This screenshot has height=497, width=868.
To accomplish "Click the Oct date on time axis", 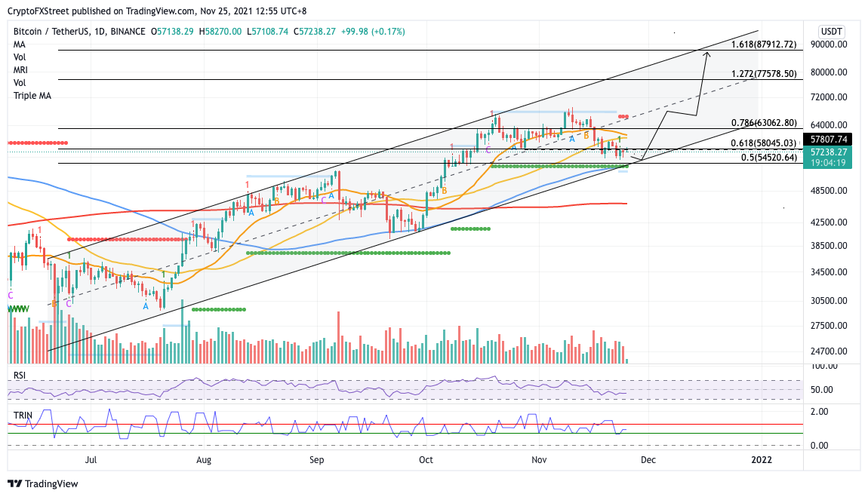I will (x=426, y=460).
